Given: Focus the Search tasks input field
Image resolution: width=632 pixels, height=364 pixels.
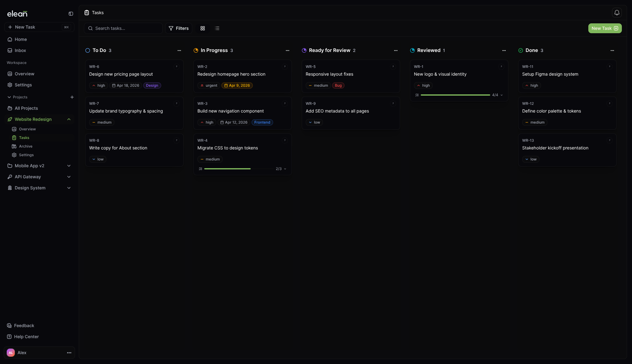Looking at the screenshot, I should point(126,28).
